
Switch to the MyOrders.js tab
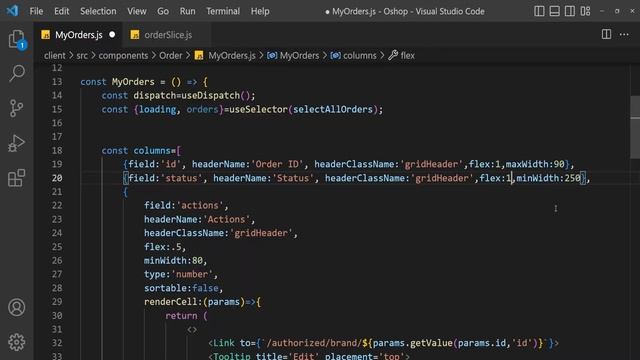(78, 35)
